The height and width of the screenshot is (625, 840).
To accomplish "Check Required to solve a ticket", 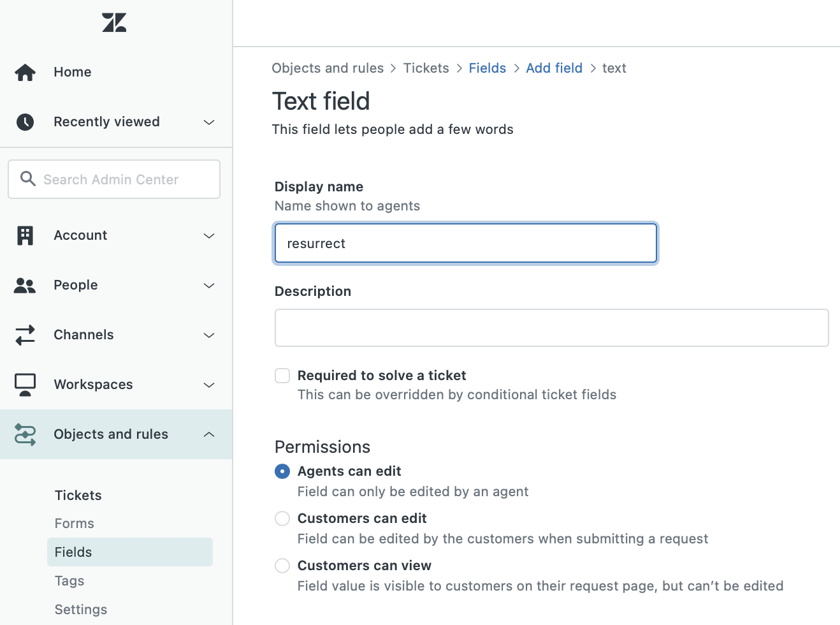I will click(x=282, y=376).
